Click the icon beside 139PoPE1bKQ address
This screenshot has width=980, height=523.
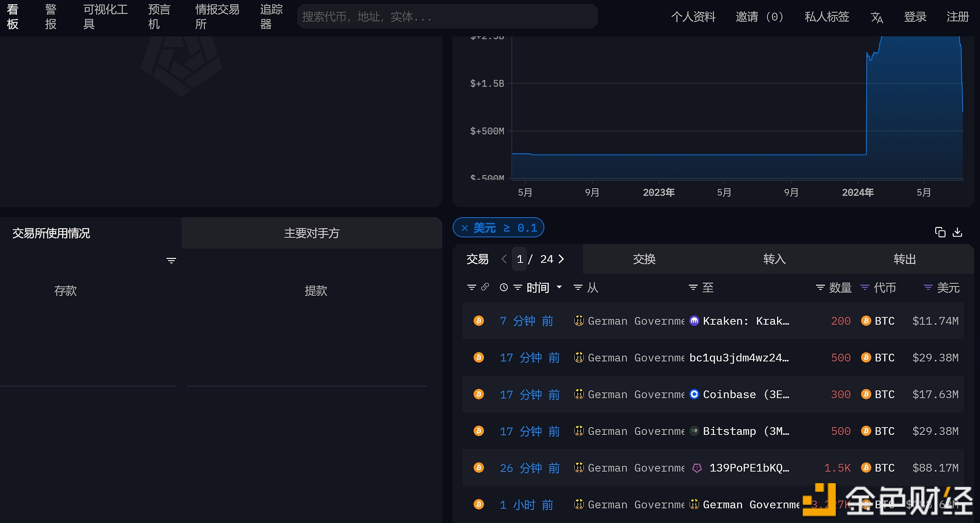pyautogui.click(x=697, y=468)
